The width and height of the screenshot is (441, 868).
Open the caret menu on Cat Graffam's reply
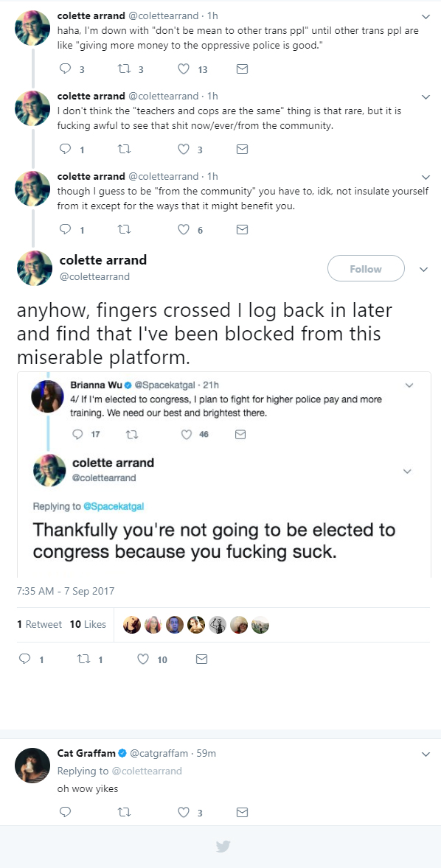tap(426, 754)
